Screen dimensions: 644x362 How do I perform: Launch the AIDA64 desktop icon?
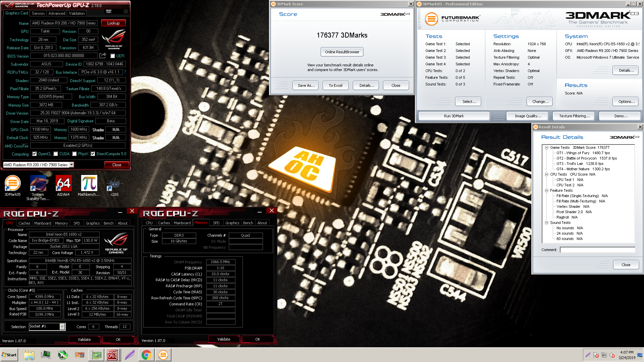pos(63,186)
